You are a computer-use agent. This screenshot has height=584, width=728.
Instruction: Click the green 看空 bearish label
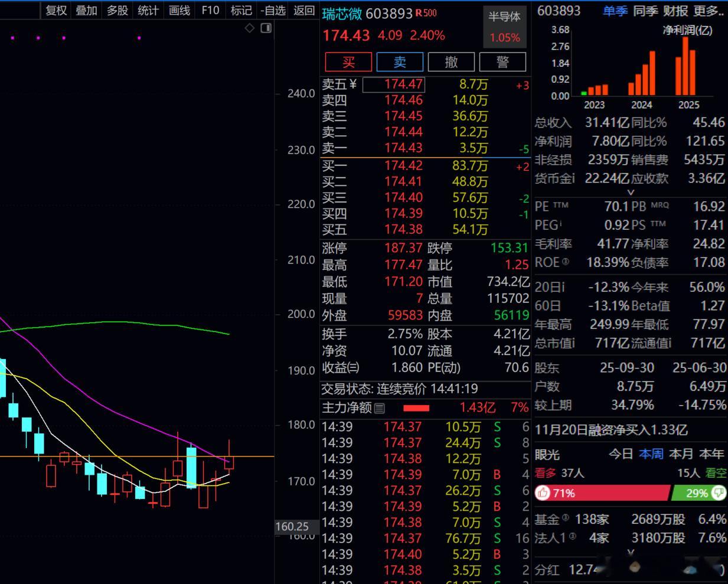[x=716, y=473]
